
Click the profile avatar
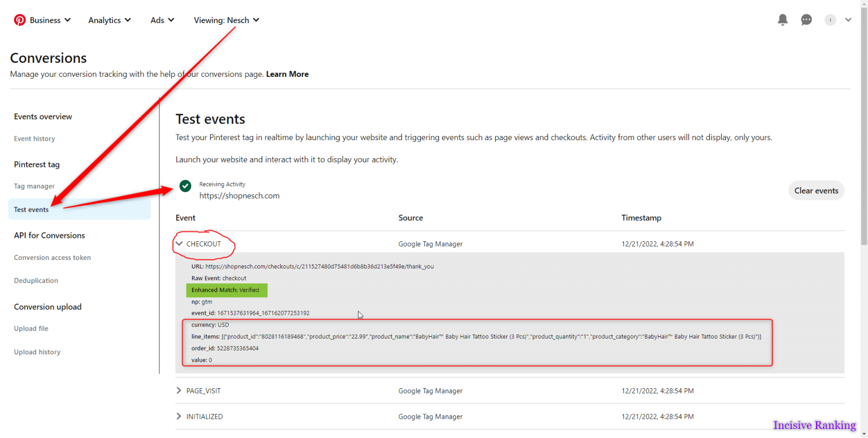tap(830, 19)
